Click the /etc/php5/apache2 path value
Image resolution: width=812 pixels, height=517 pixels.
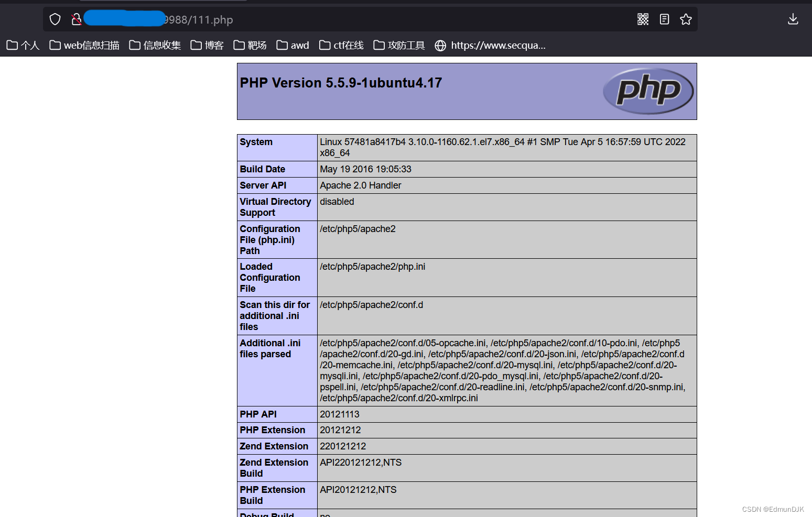tap(358, 229)
